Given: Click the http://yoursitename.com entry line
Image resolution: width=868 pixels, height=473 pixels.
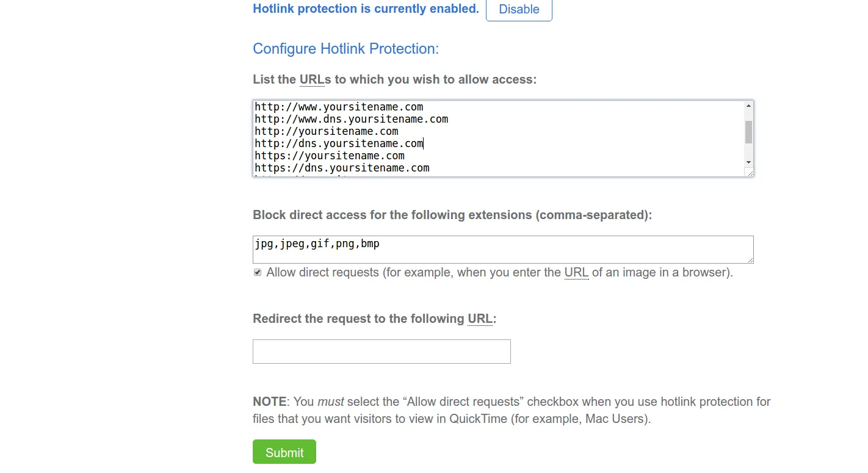Looking at the screenshot, I should click(327, 131).
